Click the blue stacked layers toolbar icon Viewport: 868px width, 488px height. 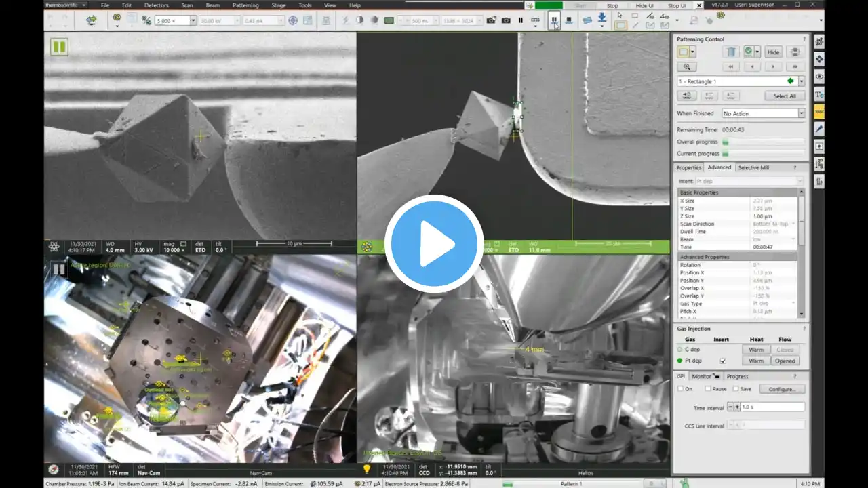coord(587,20)
